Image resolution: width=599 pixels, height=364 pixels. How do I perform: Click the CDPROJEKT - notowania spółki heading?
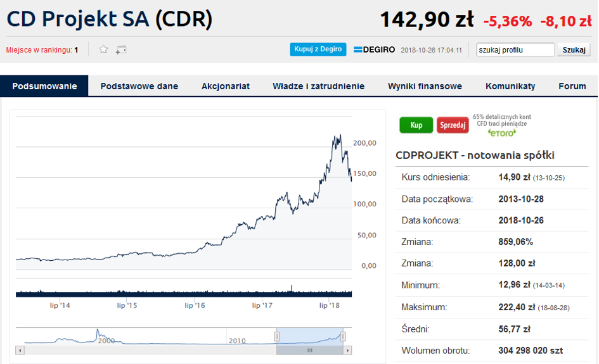[475, 155]
